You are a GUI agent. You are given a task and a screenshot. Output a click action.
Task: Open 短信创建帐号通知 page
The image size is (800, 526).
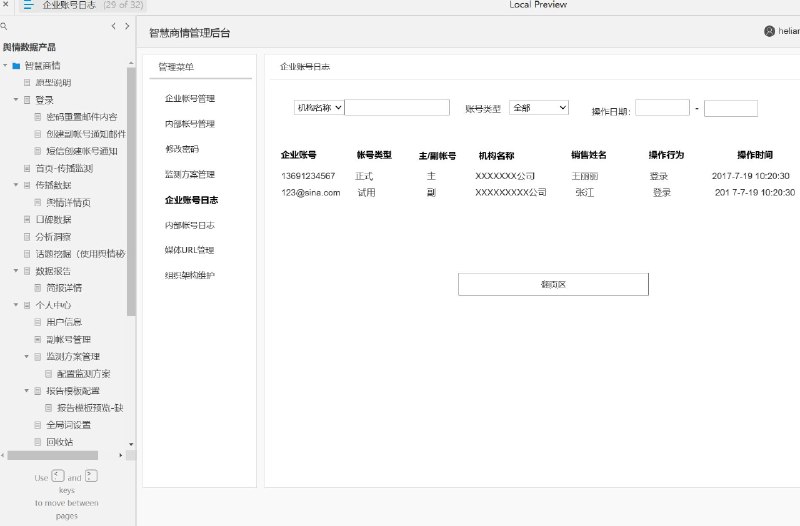click(x=82, y=151)
